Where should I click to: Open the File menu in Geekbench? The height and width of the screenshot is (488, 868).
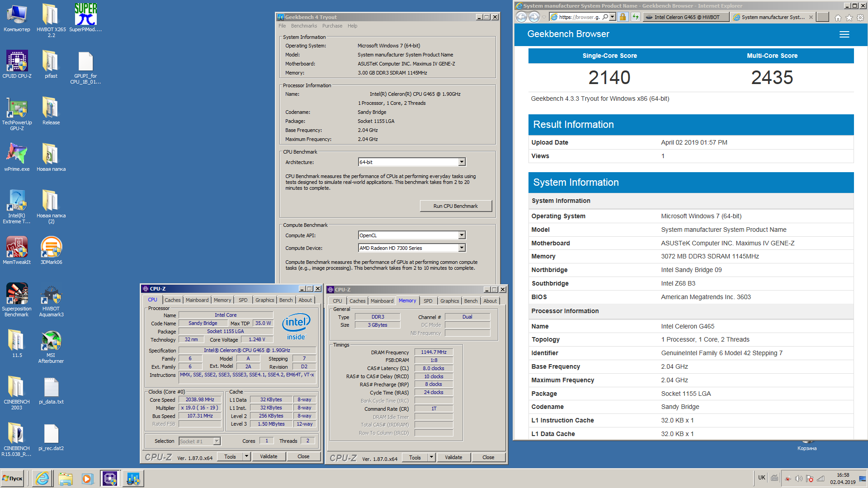282,26
